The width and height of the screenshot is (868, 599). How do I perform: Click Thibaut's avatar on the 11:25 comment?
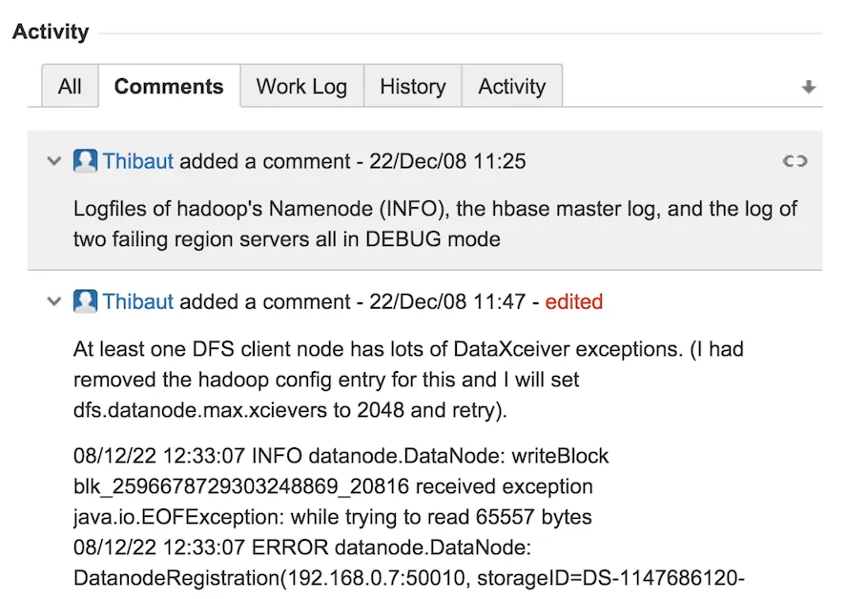pyautogui.click(x=85, y=161)
